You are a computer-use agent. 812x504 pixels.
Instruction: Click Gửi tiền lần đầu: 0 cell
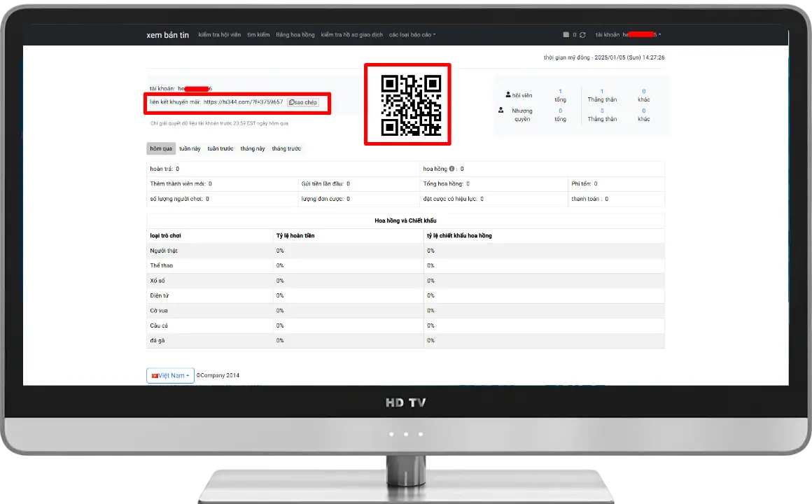click(359, 184)
